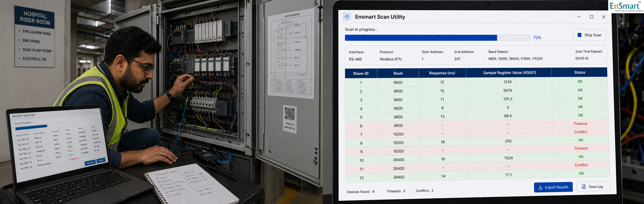Click Export in the BACnet/IP window
The width and height of the screenshot is (644, 204).
pos(101,160)
